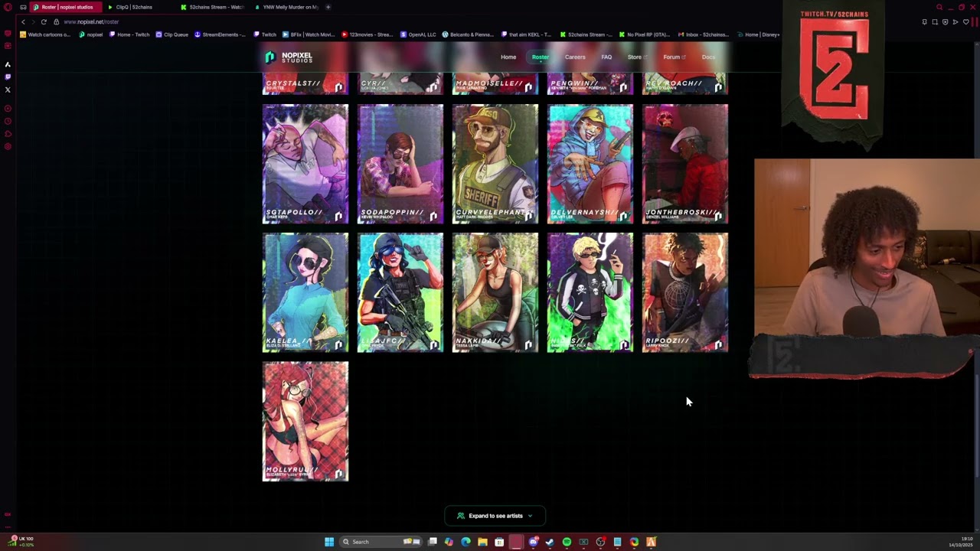
Task: Open 'StreamElements' bookmark
Action: click(x=220, y=34)
